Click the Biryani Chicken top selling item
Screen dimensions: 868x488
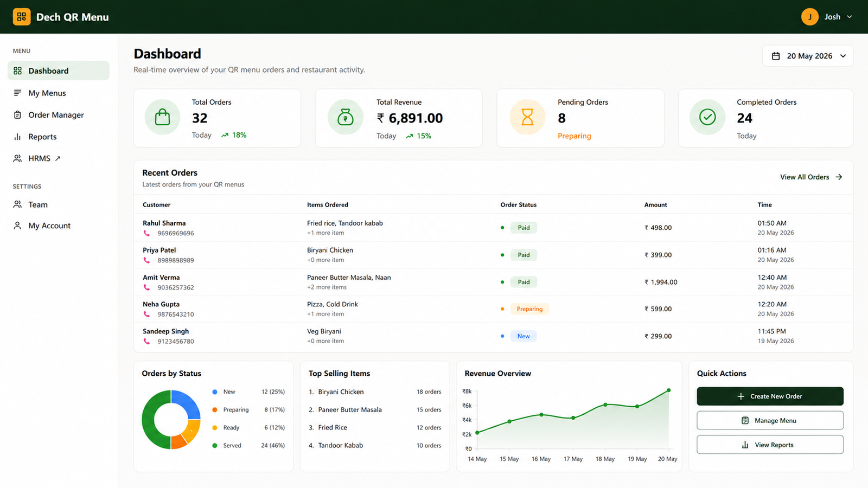[x=341, y=391]
